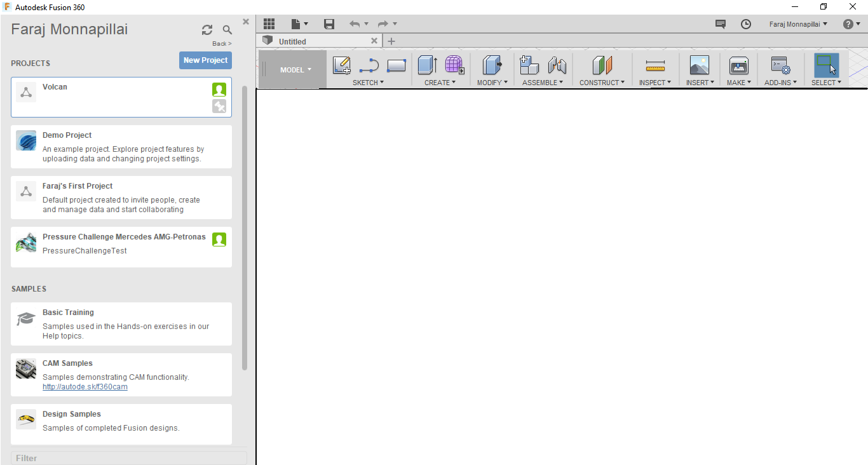Select the Measure ruler tool
The height and width of the screenshot is (465, 868).
click(655, 65)
